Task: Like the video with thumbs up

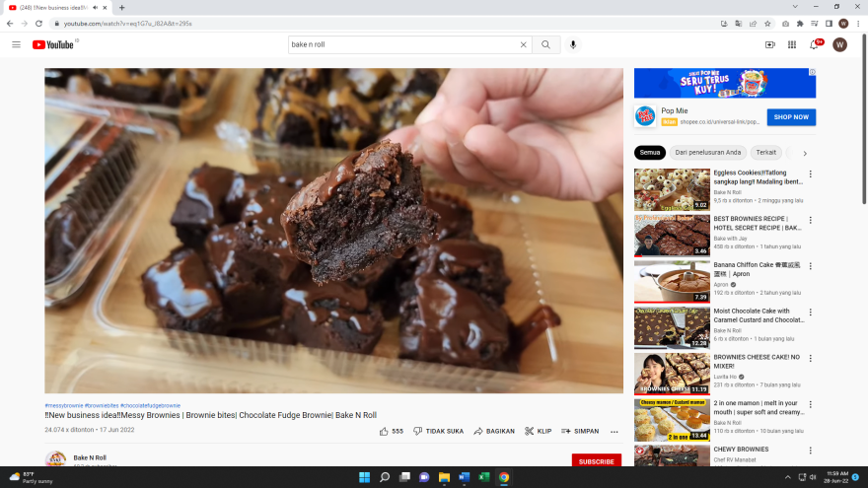Action: (391, 431)
